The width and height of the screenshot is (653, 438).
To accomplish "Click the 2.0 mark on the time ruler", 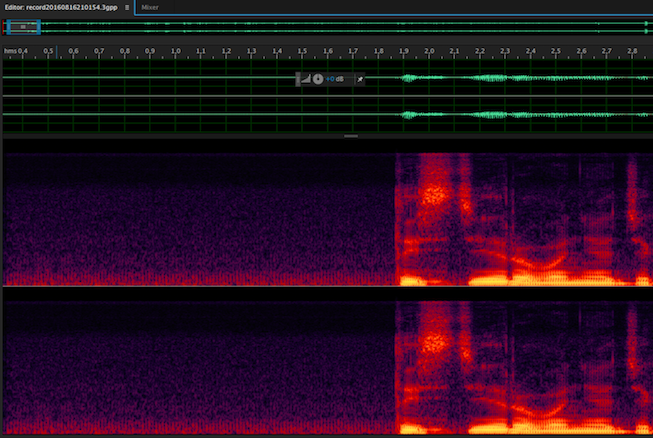I will click(429, 51).
